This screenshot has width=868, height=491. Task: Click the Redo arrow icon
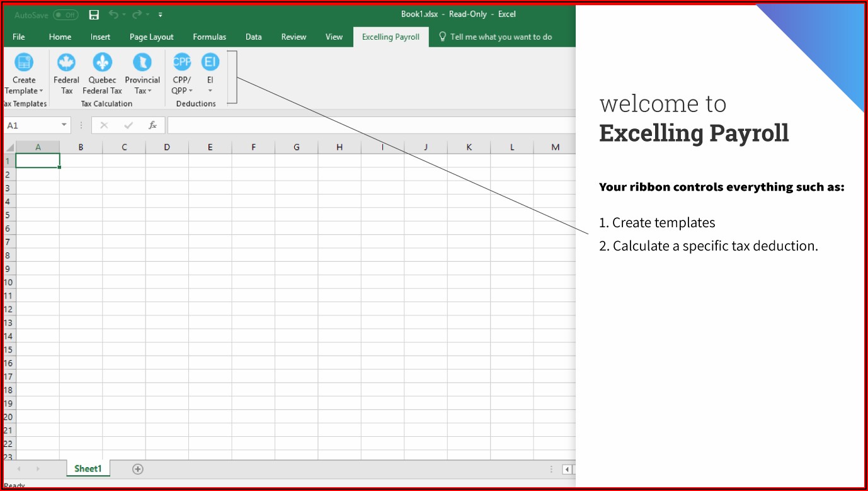[x=137, y=14]
